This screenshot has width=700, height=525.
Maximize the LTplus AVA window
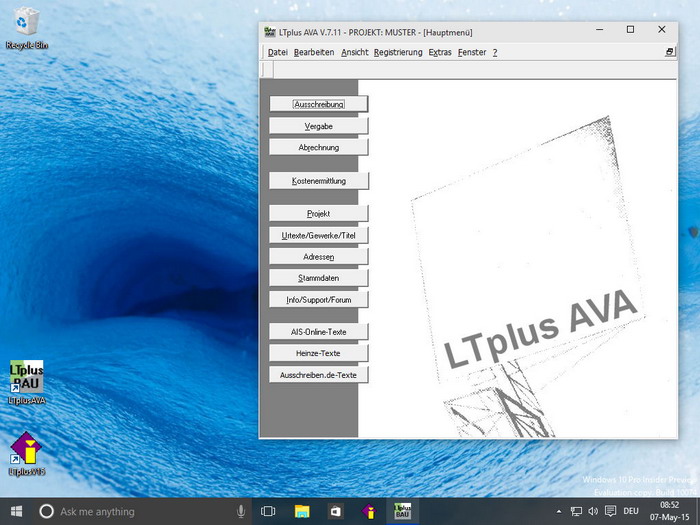click(x=630, y=30)
